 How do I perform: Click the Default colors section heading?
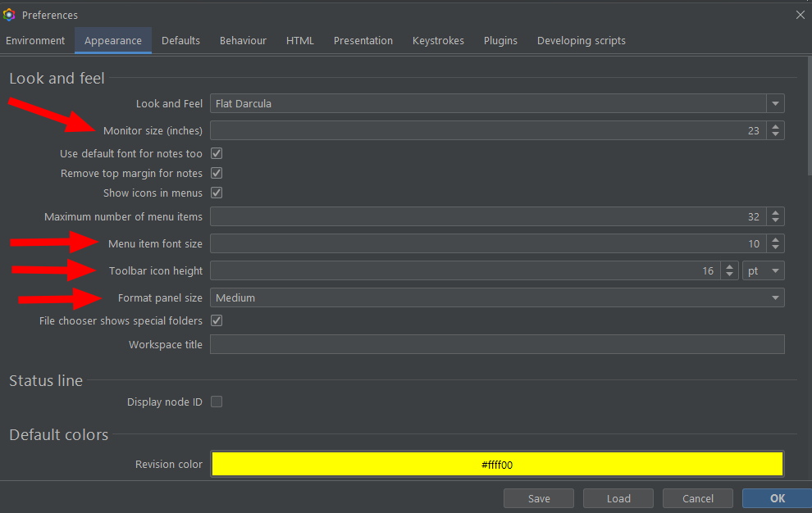click(x=58, y=435)
